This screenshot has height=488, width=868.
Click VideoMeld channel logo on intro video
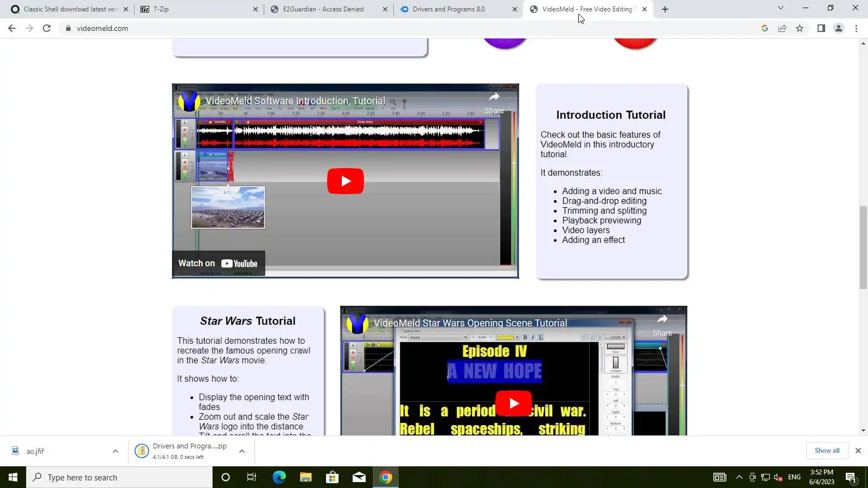click(189, 101)
